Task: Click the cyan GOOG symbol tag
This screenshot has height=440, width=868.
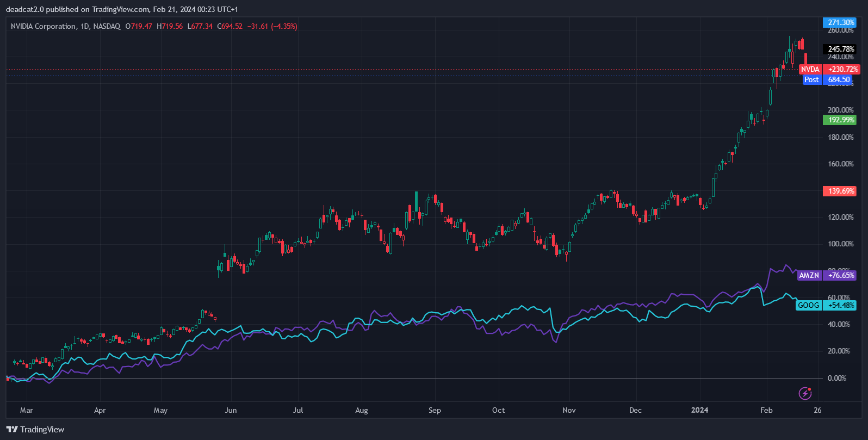Action: coord(808,305)
